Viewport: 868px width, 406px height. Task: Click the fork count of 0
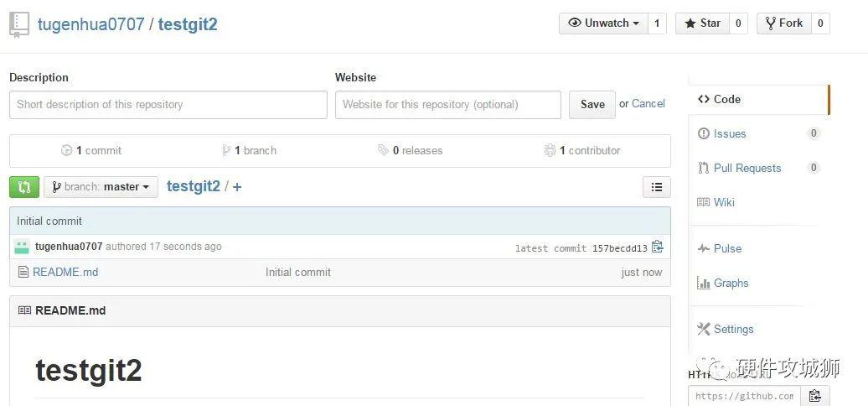820,23
